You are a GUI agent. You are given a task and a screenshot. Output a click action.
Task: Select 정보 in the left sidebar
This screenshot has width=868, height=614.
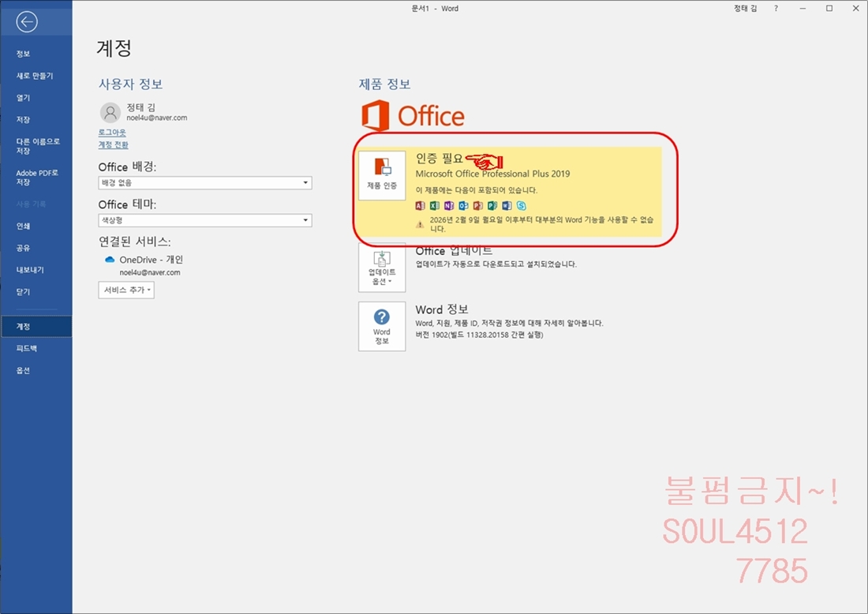tap(24, 54)
